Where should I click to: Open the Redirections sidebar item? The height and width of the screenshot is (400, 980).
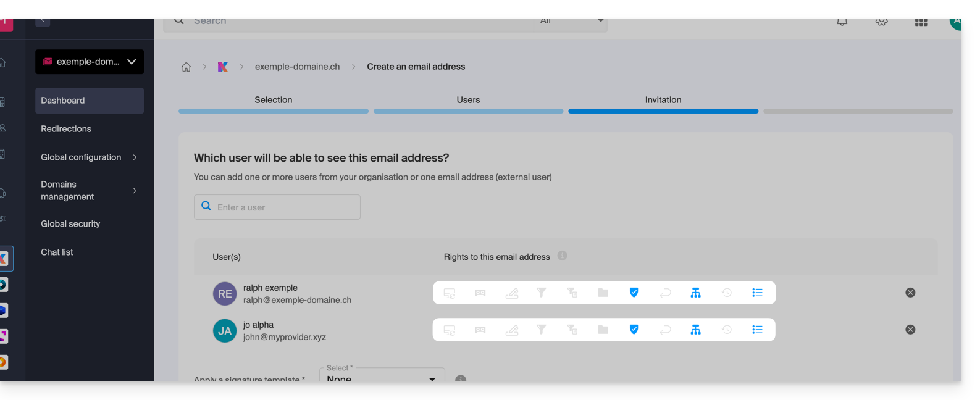point(66,129)
